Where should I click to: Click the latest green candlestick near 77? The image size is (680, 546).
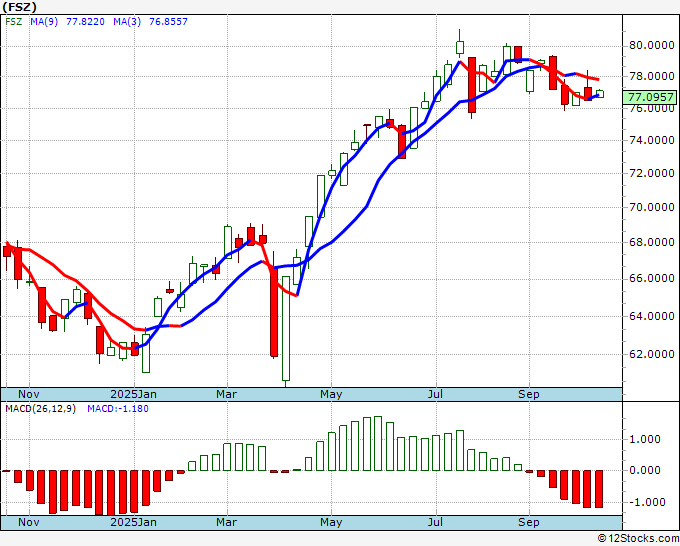coord(600,94)
